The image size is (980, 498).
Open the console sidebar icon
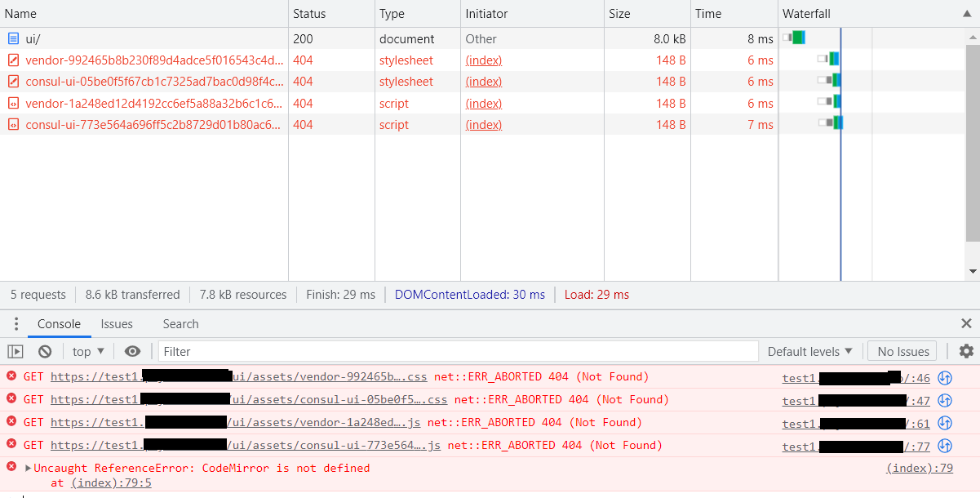[x=15, y=351]
